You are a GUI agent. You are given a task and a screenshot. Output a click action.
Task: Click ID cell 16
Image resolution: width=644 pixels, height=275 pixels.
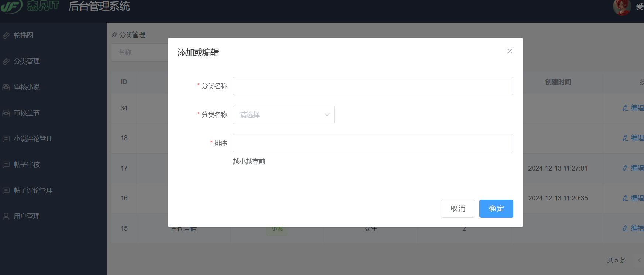[124, 198]
